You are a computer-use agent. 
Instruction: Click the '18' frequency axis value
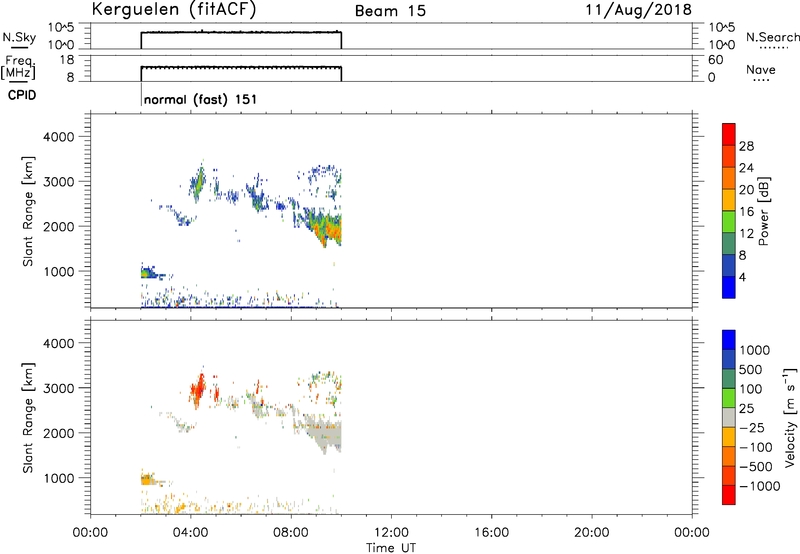coord(68,60)
